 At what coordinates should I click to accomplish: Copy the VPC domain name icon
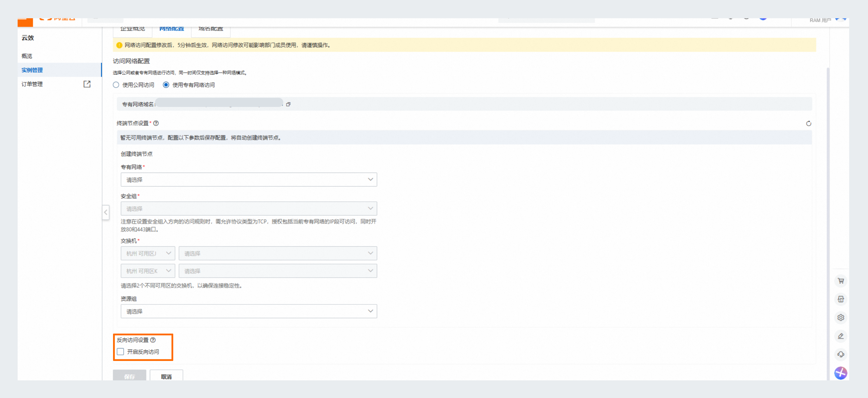[x=288, y=105]
